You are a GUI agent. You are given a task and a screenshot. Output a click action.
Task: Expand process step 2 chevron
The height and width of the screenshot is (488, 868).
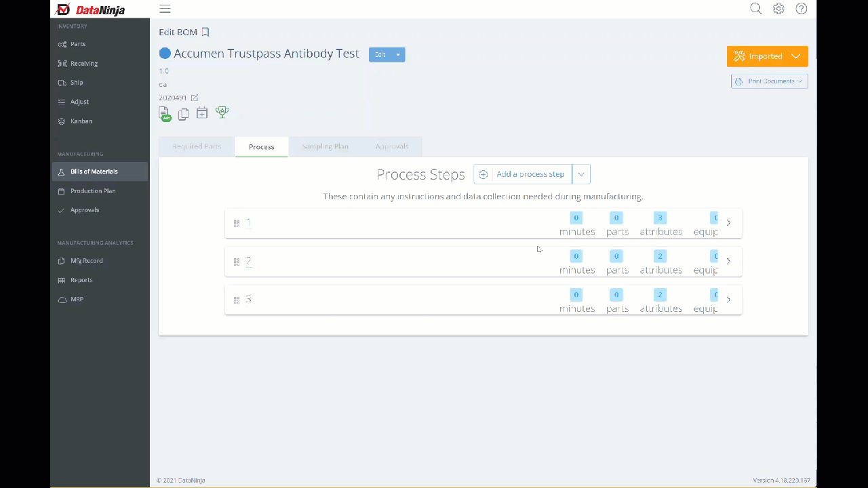[728, 261]
